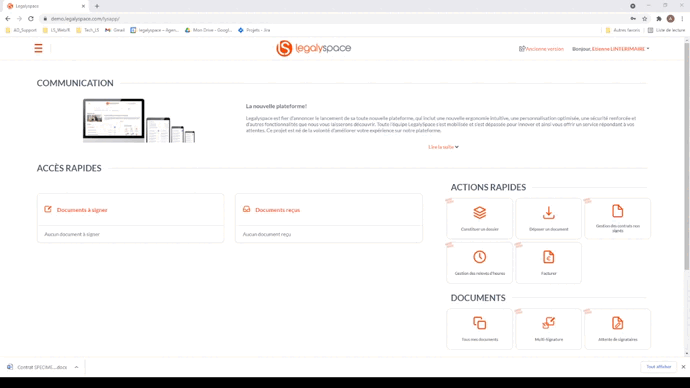
Task: Click the Aucun document reçu text
Action: click(x=267, y=234)
